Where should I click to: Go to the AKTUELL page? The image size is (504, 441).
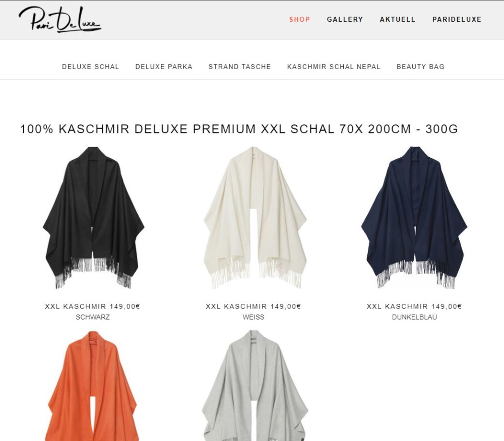398,19
